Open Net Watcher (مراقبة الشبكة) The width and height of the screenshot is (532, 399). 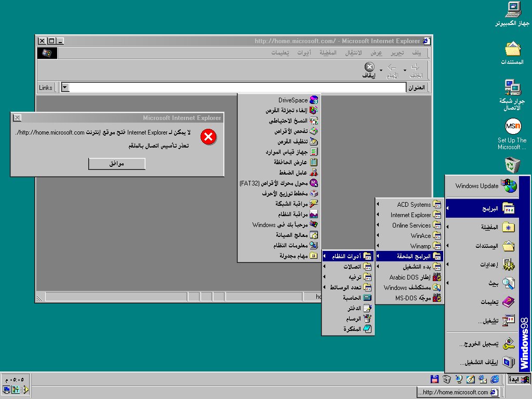click(x=279, y=204)
